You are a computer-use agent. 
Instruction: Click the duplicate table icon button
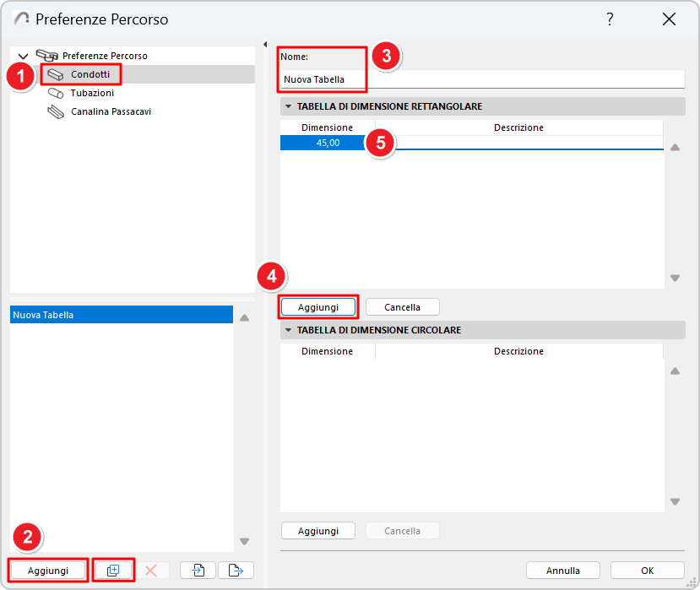click(x=113, y=571)
